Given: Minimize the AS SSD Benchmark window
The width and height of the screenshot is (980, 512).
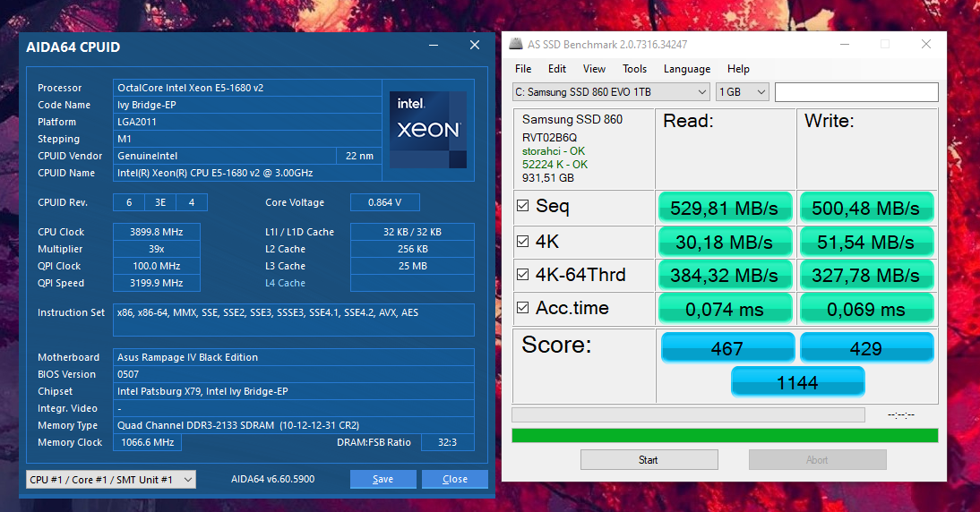Looking at the screenshot, I should tap(845, 44).
